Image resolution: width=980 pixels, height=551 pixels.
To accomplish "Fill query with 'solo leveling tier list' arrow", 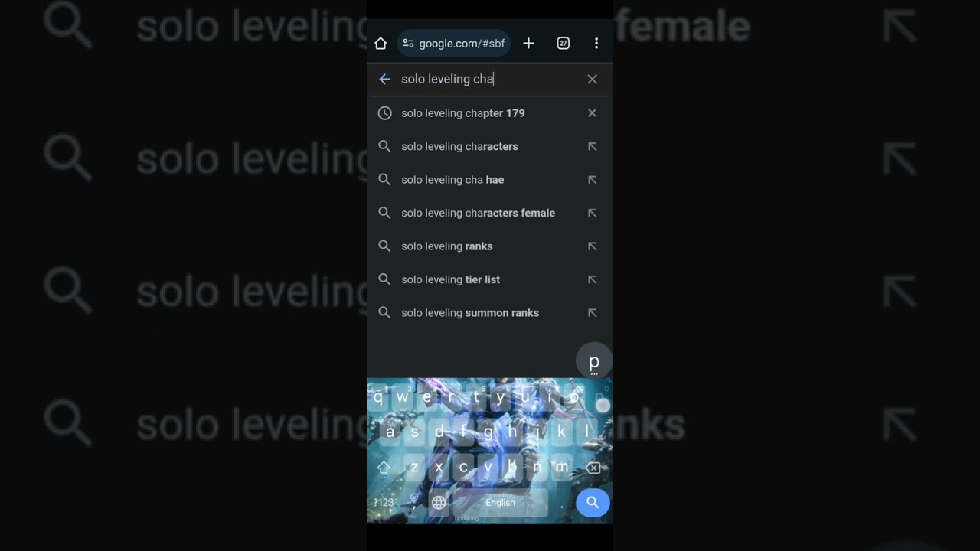I will (x=592, y=279).
